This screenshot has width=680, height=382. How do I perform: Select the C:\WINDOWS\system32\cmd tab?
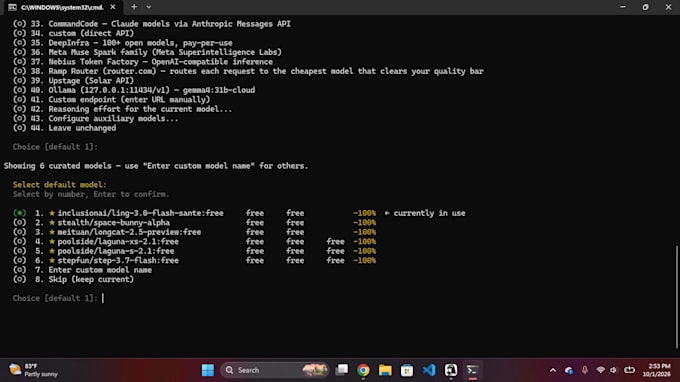62,7
